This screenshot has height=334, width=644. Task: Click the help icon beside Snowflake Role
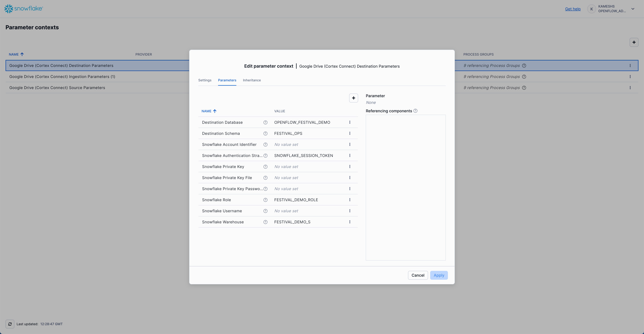(x=266, y=200)
